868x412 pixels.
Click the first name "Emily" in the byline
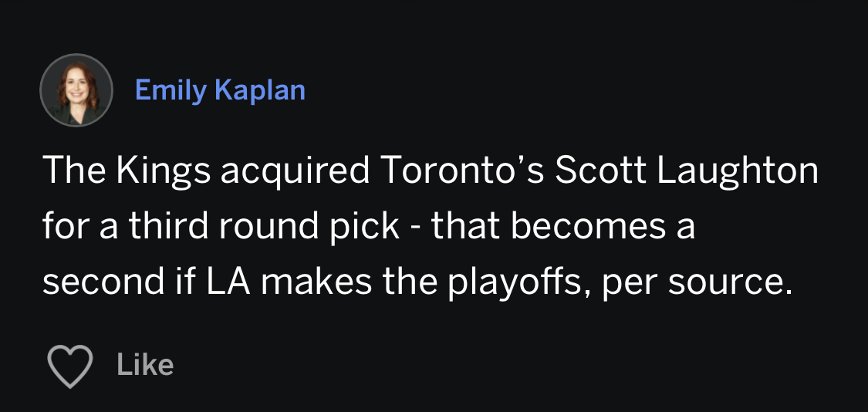tap(171, 90)
